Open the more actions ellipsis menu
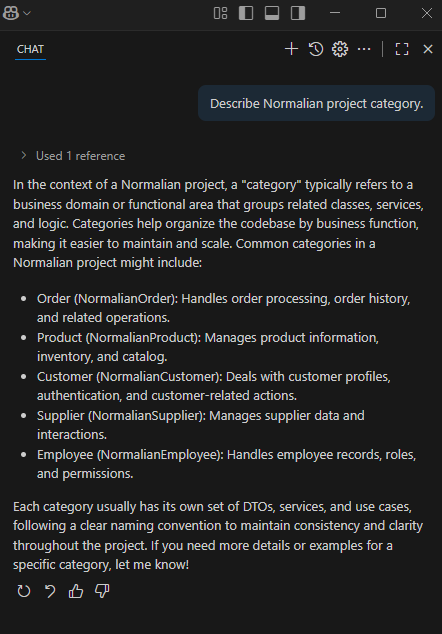Viewport: 442px width, 634px height. click(364, 49)
